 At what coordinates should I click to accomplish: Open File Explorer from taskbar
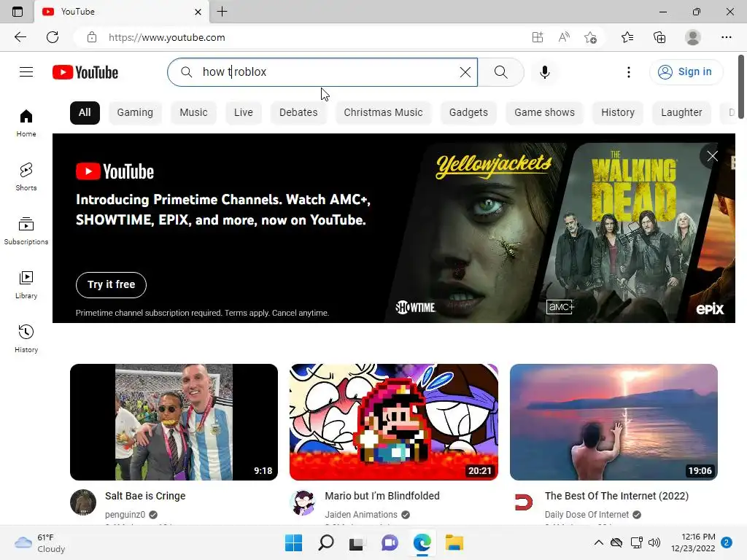click(x=454, y=542)
